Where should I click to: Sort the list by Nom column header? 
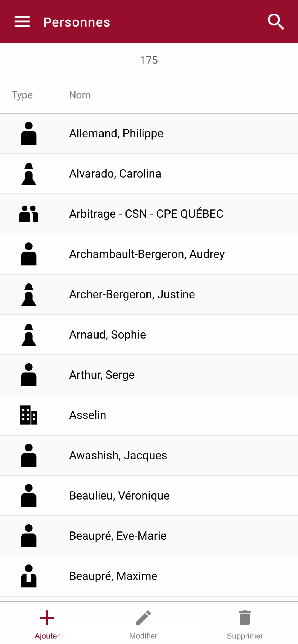click(x=80, y=95)
